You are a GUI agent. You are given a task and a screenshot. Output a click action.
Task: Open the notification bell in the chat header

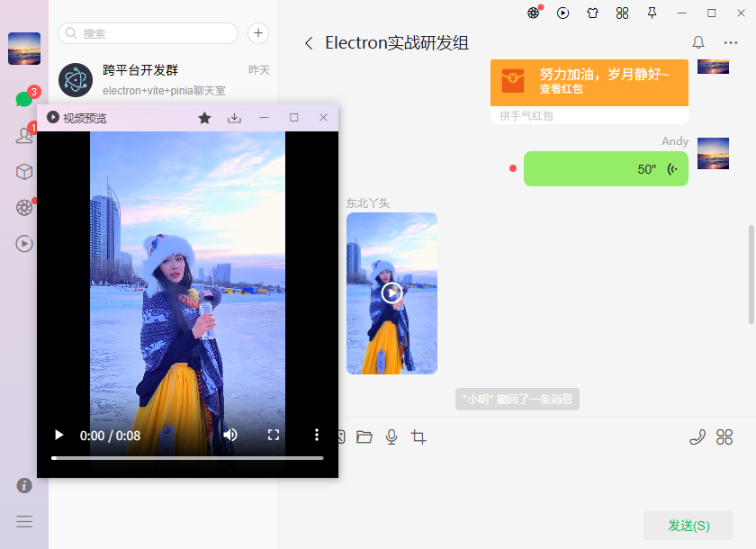tap(697, 42)
